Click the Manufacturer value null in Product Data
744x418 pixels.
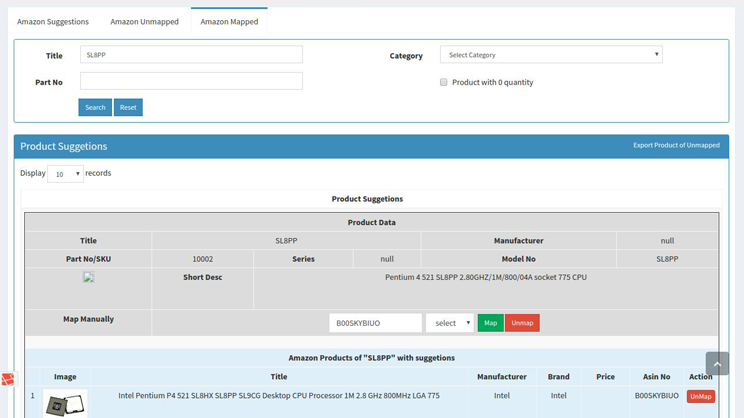[x=667, y=241]
